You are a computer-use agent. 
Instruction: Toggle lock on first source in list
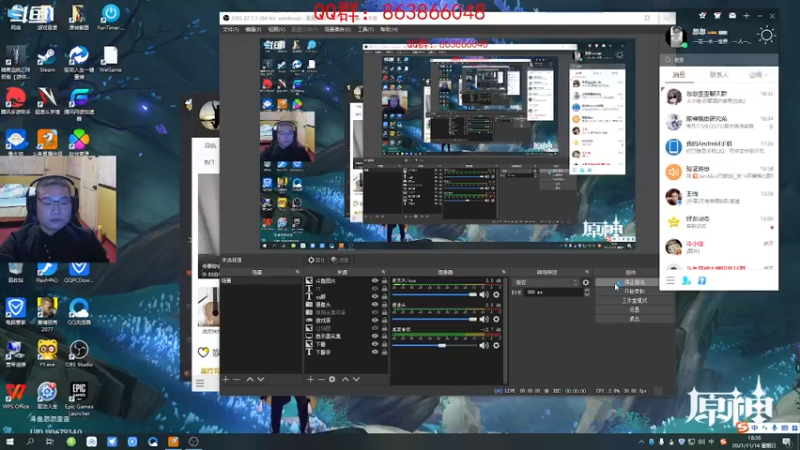point(384,281)
